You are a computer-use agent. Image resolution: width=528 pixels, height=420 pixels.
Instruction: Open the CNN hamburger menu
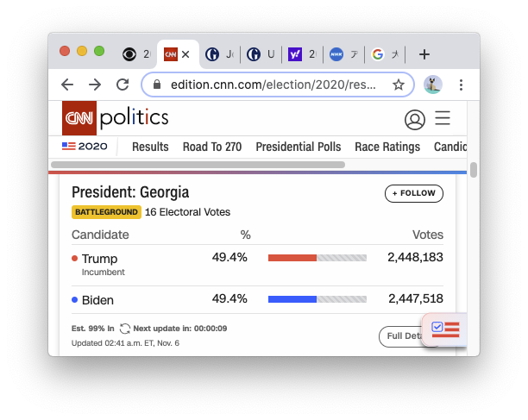coord(443,118)
